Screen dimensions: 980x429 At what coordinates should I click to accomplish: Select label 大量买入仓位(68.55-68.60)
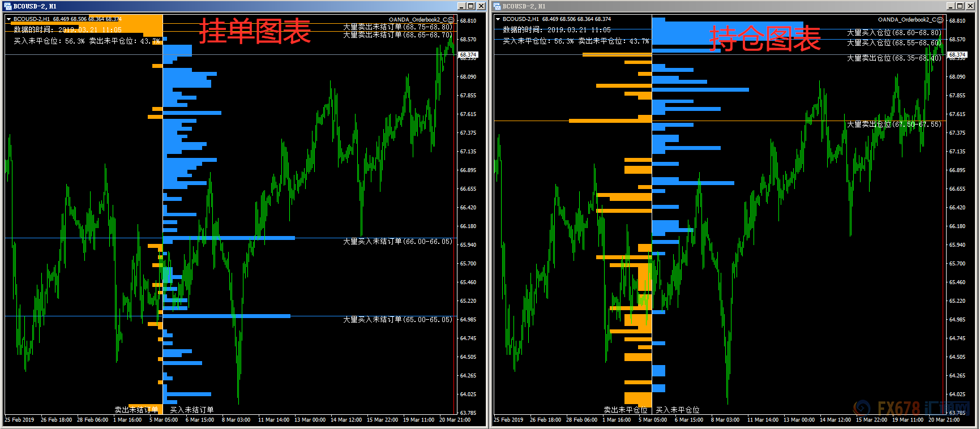pos(894,43)
